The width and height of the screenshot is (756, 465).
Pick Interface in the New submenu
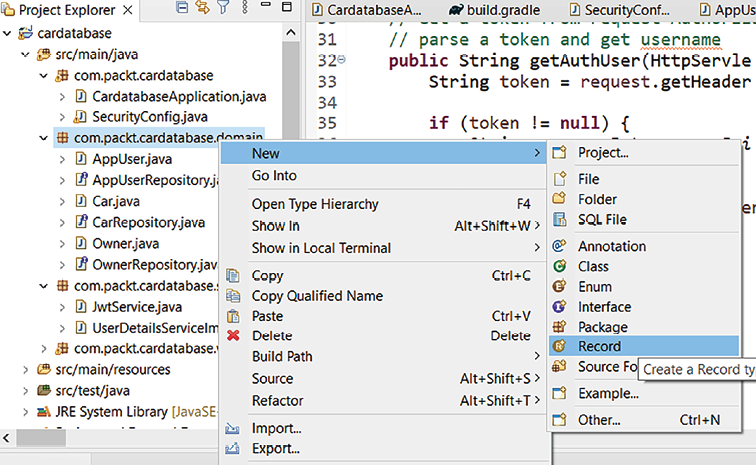pyautogui.click(x=604, y=307)
